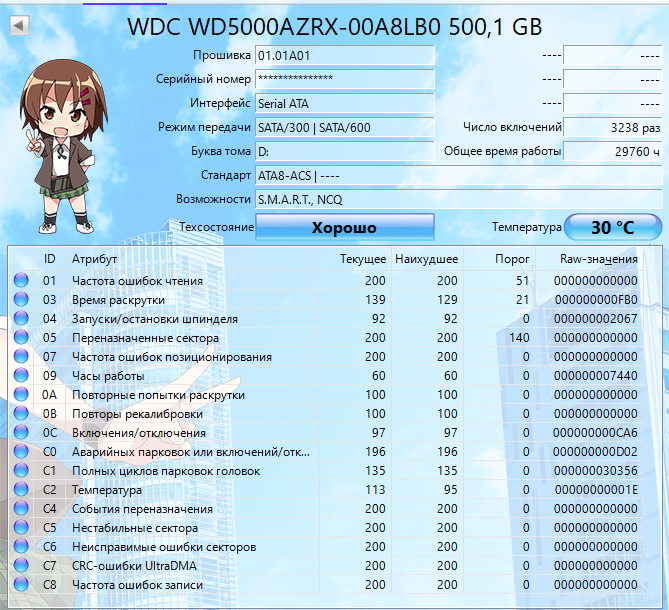Click status orb for attribute C6
This screenshot has width=669, height=610.
pos(21,546)
